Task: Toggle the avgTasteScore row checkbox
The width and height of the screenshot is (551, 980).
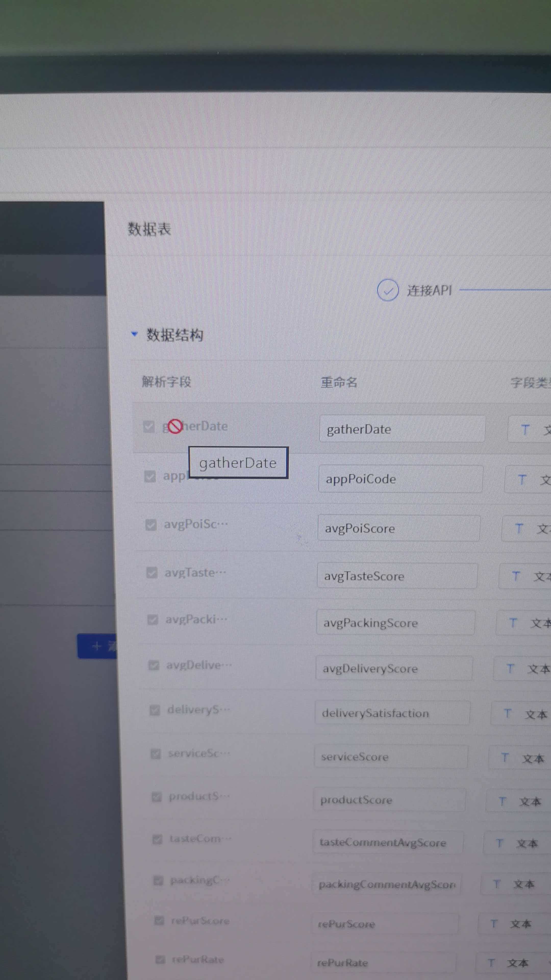Action: tap(152, 572)
